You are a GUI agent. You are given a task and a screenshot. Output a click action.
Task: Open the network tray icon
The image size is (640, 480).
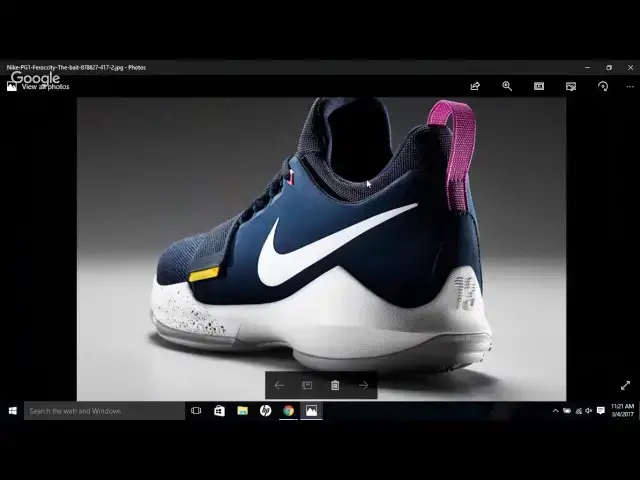[578, 411]
